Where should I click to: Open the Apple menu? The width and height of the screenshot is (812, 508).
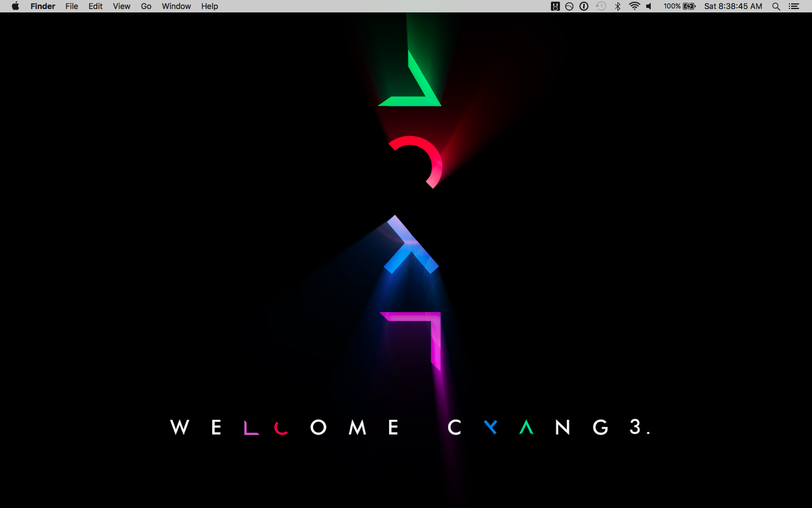pos(15,6)
